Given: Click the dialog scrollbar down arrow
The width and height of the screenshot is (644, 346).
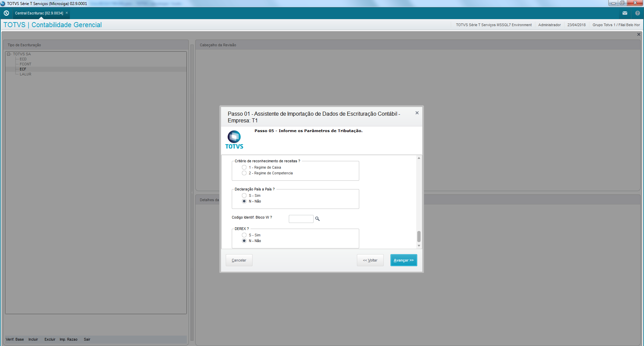Looking at the screenshot, I should (x=419, y=246).
